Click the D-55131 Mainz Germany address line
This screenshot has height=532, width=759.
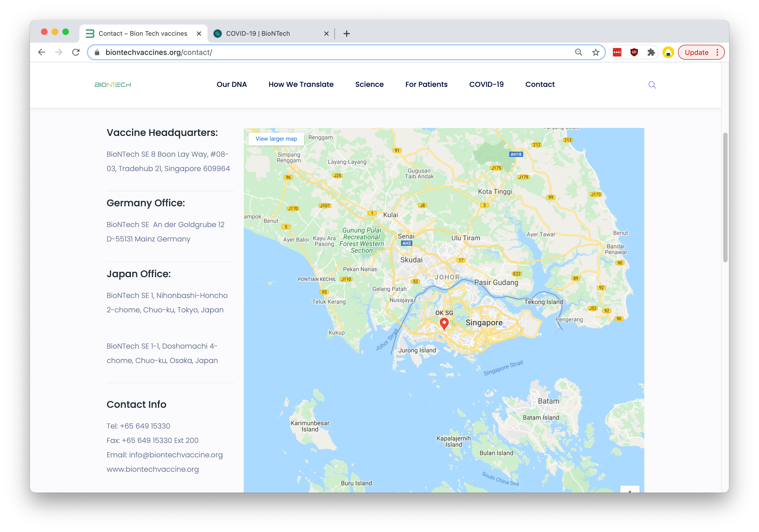(x=149, y=239)
